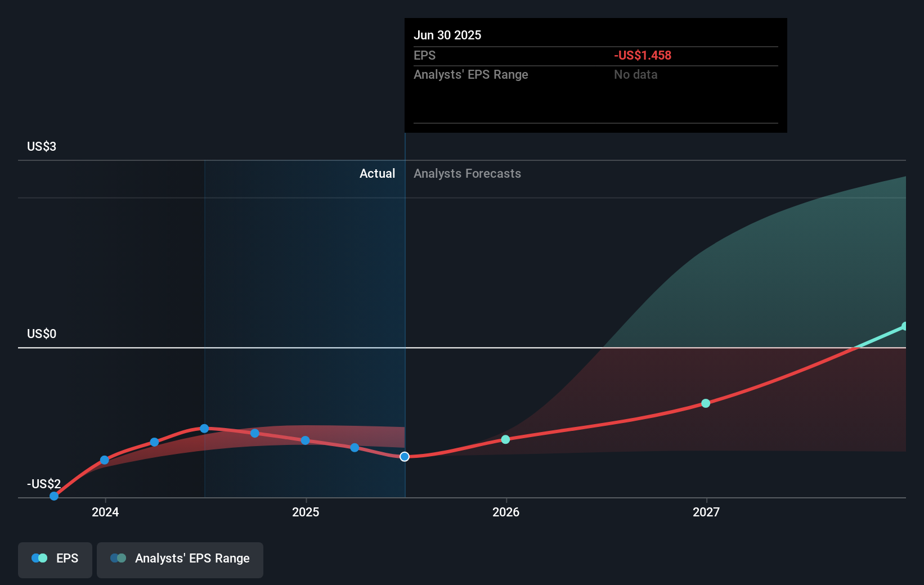This screenshot has width=924, height=585.
Task: Click the 2026 forecast EPS data point
Action: tap(505, 439)
